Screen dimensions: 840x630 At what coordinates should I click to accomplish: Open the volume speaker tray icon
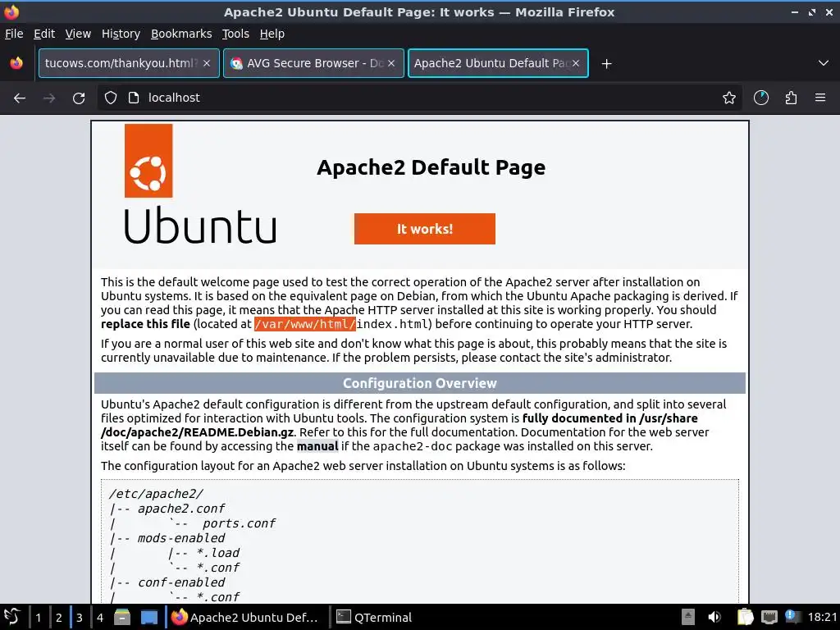pyautogui.click(x=714, y=617)
